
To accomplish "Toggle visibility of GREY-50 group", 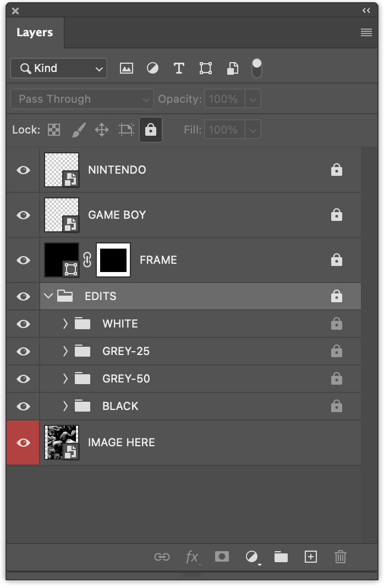I will pyautogui.click(x=23, y=379).
